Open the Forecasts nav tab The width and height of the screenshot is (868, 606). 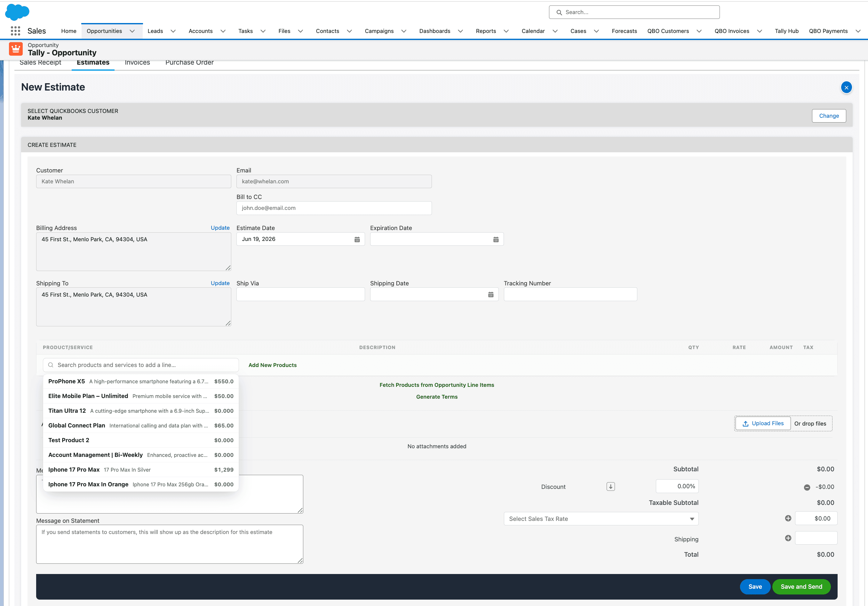click(x=624, y=31)
